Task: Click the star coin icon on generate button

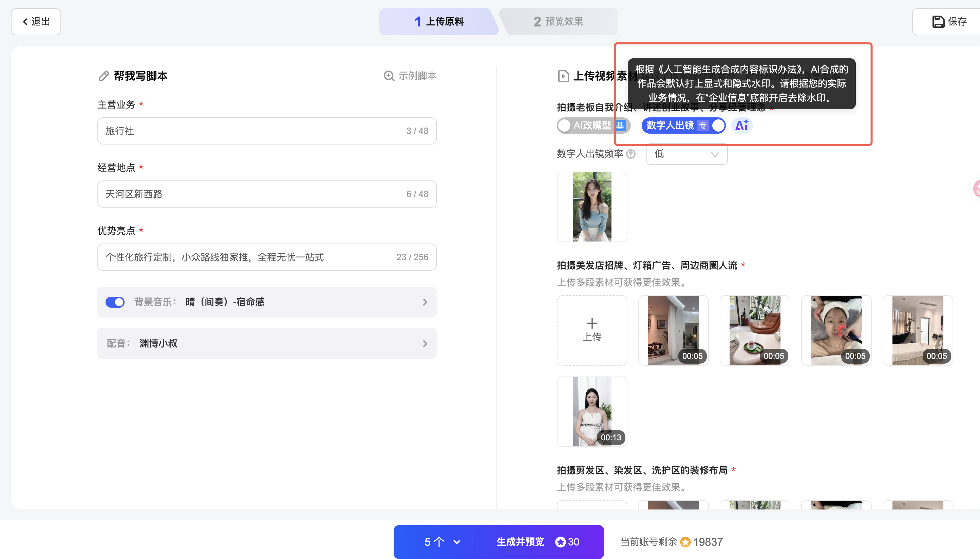Action: click(x=560, y=542)
